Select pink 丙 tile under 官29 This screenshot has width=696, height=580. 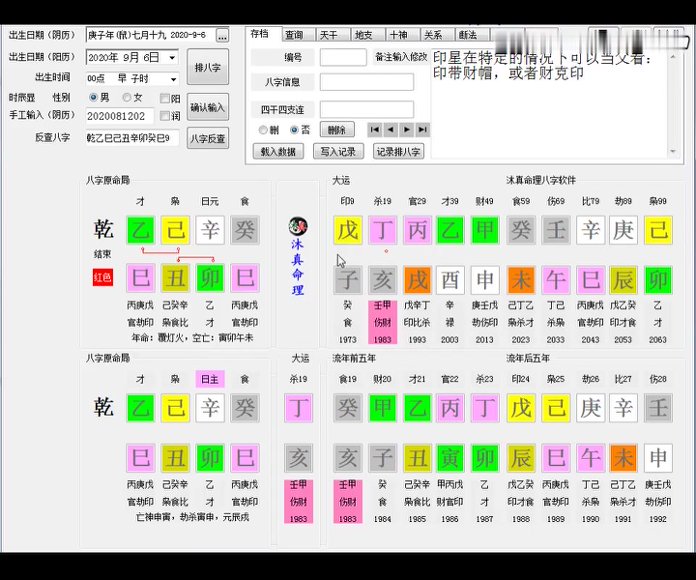[x=417, y=230]
